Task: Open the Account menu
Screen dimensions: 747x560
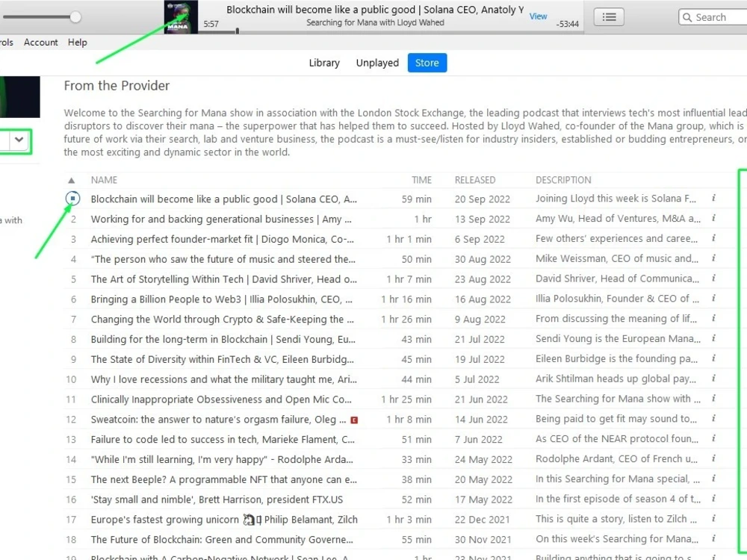Action: 41,43
